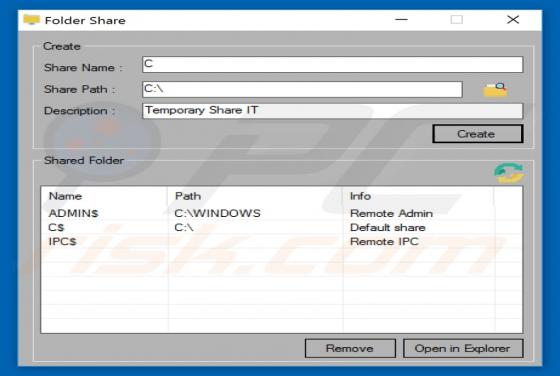Sort list by Info column header
The height and width of the screenshot is (376, 560).
tap(418, 196)
